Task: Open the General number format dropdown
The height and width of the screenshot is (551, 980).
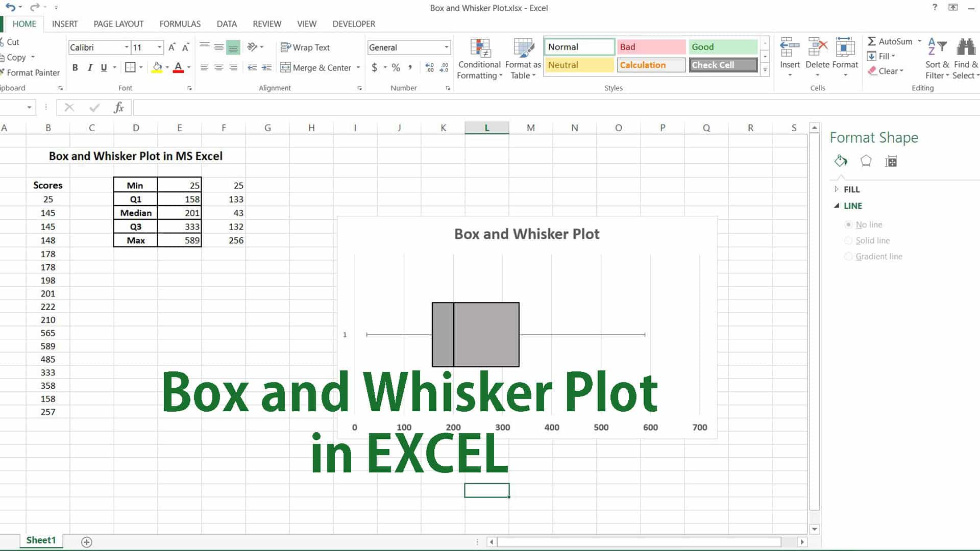Action: 447,47
